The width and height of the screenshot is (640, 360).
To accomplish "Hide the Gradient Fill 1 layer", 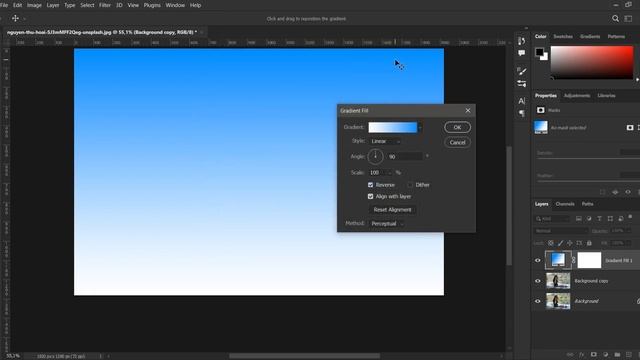I will click(538, 260).
